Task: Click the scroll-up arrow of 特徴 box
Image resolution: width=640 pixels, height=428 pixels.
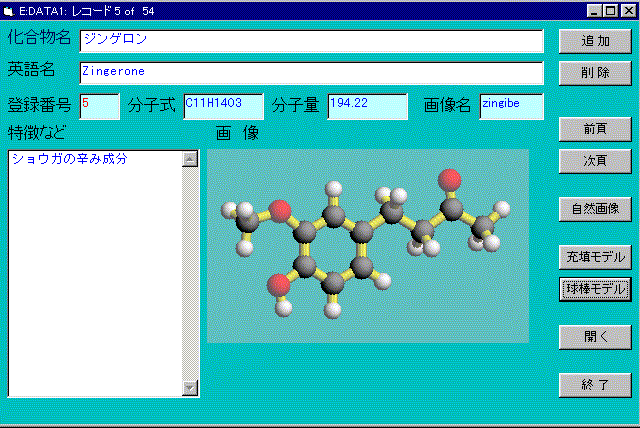Action: (x=190, y=159)
